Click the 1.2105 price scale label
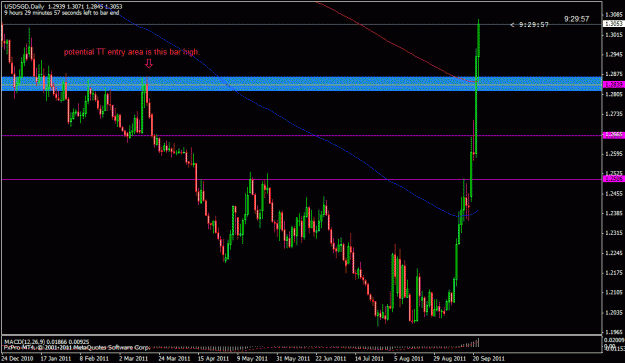Viewport: 625px width, 363px height. (614, 292)
